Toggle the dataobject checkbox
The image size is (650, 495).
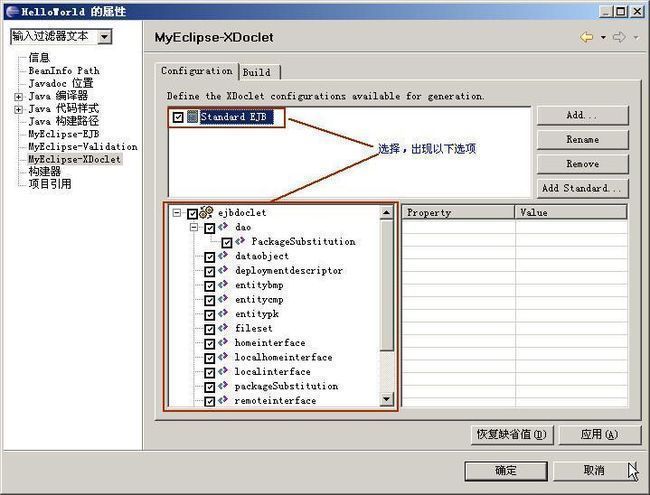[209, 257]
